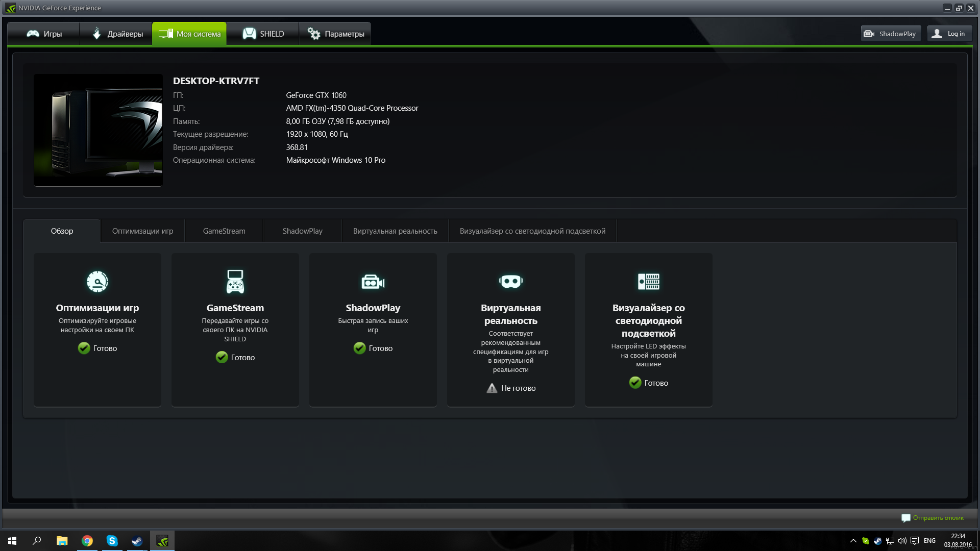Image resolution: width=980 pixels, height=551 pixels.
Task: Click the Оптимизации игр card title
Action: [x=97, y=308]
